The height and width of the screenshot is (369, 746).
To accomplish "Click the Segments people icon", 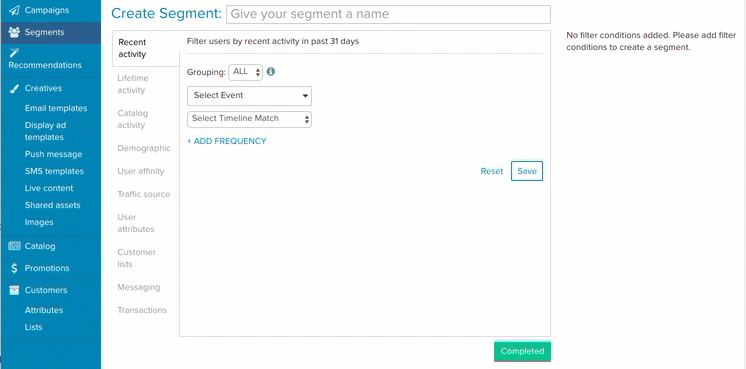I will click(14, 32).
